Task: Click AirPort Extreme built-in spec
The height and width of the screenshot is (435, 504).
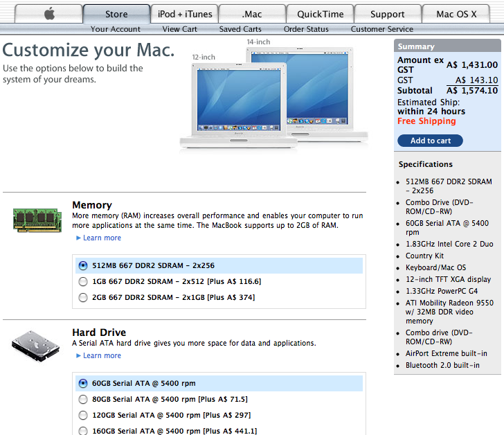Action: [x=446, y=353]
